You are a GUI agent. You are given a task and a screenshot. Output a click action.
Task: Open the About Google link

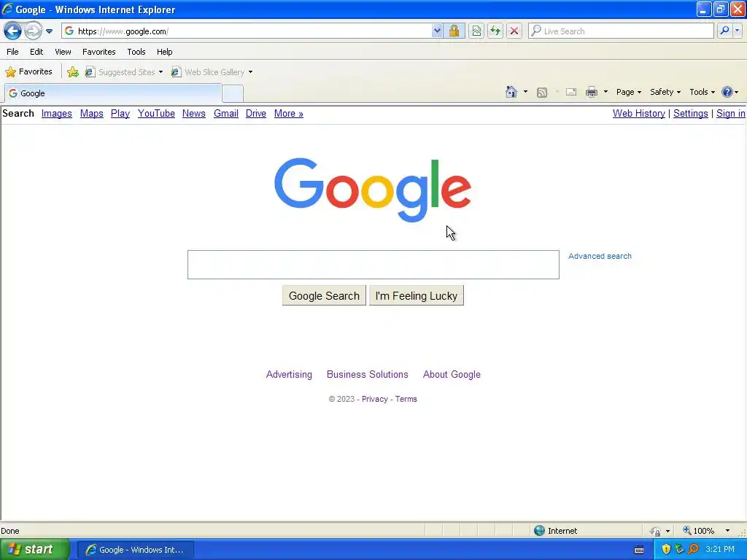pyautogui.click(x=452, y=374)
